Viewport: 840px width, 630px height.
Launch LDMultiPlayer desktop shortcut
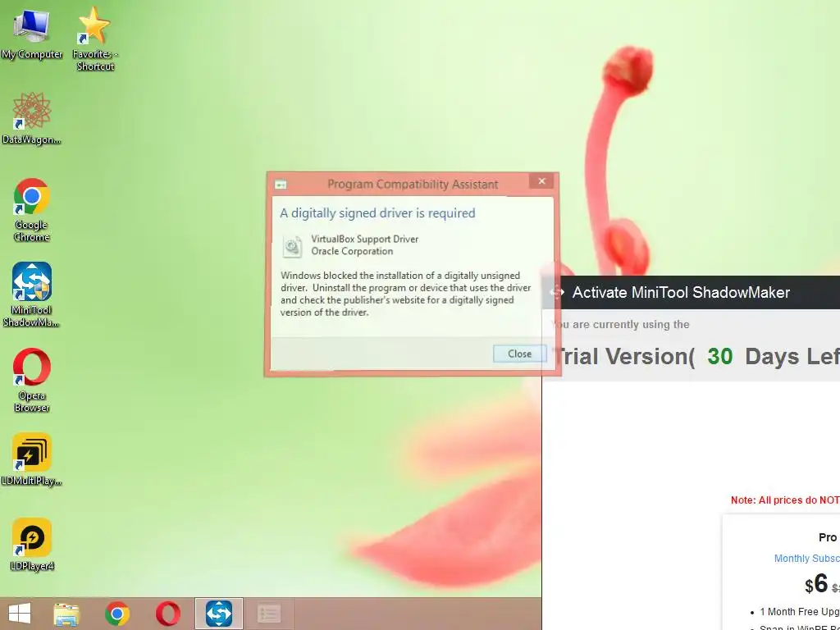pos(32,459)
